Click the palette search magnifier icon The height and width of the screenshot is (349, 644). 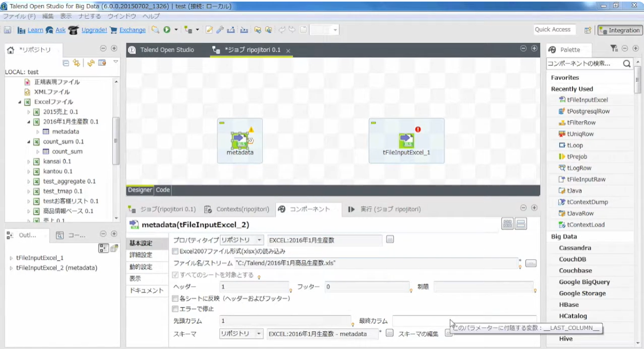coord(627,64)
